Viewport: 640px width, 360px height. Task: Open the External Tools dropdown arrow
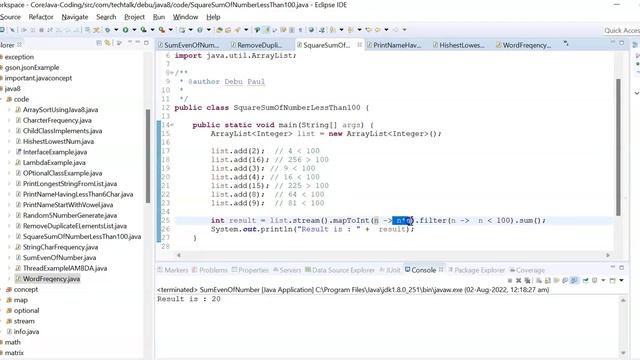[171, 30]
